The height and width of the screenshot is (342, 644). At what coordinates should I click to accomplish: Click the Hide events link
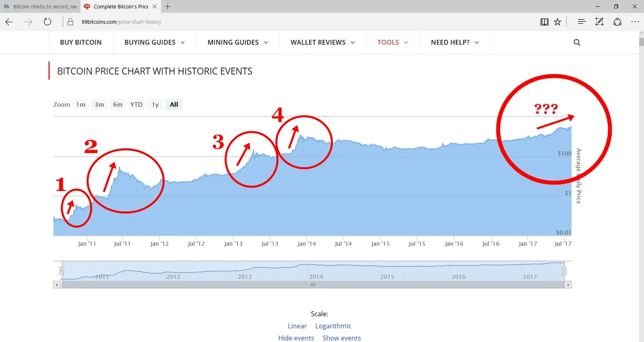pyautogui.click(x=296, y=338)
